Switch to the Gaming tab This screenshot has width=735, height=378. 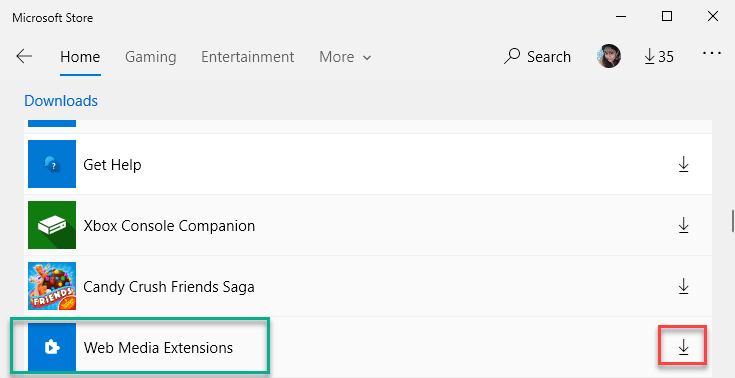click(150, 57)
